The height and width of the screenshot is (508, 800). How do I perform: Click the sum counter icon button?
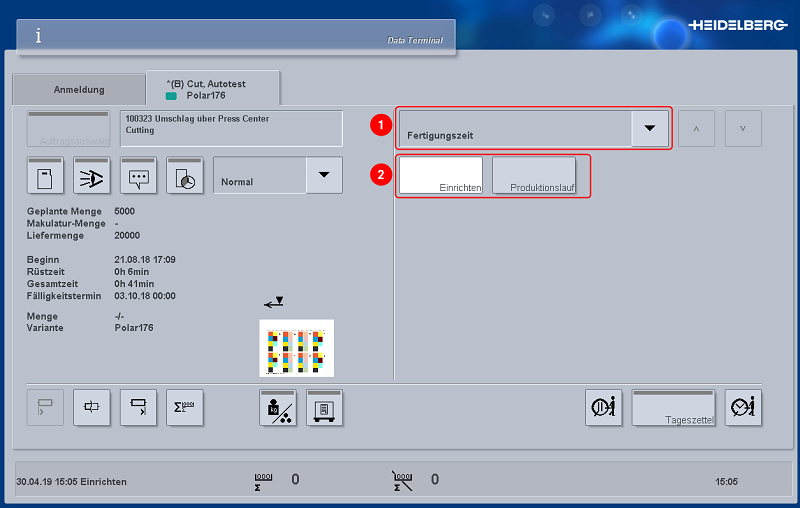pyautogui.click(x=185, y=407)
